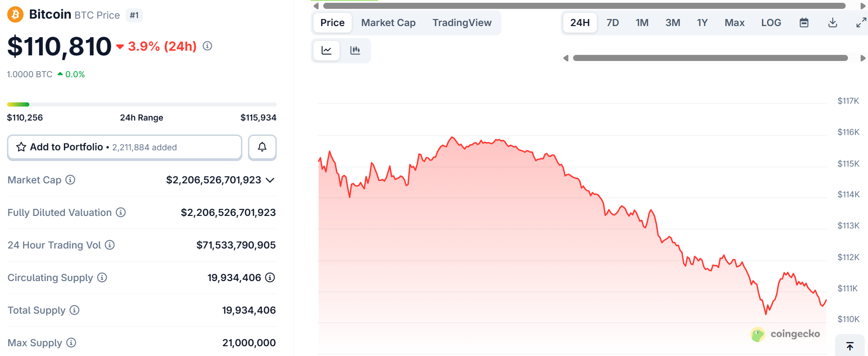Switch to Market Cap tab
Screen dimensions: 868x356
[388, 23]
